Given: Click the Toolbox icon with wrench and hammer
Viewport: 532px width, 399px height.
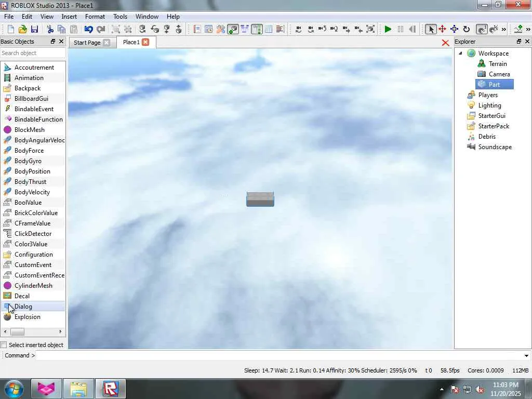Looking at the screenshot, I should click(220, 29).
